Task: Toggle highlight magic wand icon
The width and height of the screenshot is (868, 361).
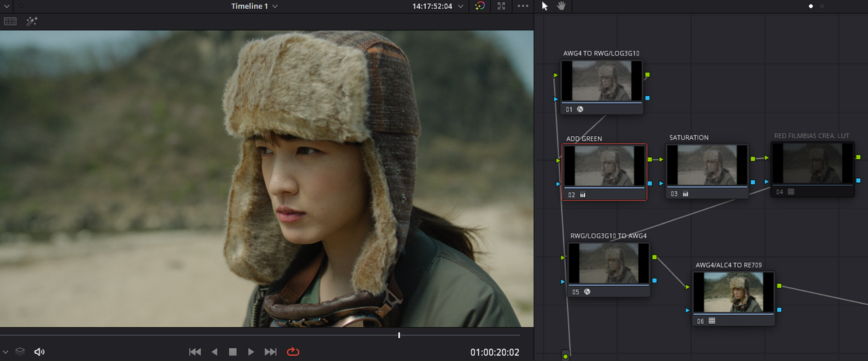Action: click(32, 22)
